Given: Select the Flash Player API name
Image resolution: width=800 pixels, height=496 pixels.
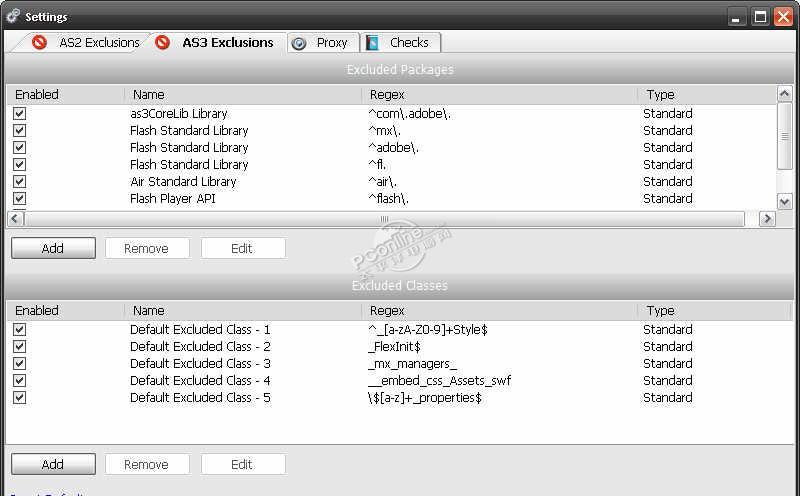Looking at the screenshot, I should click(x=173, y=199).
